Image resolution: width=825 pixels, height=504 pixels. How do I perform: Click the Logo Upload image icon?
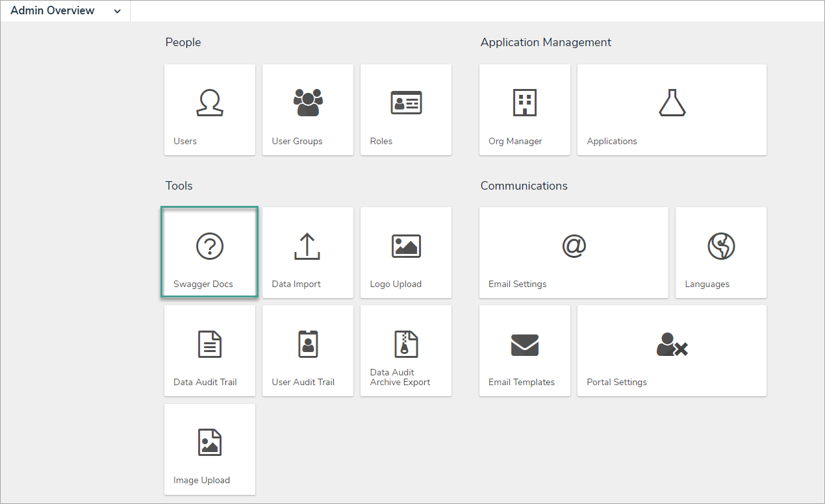point(405,246)
